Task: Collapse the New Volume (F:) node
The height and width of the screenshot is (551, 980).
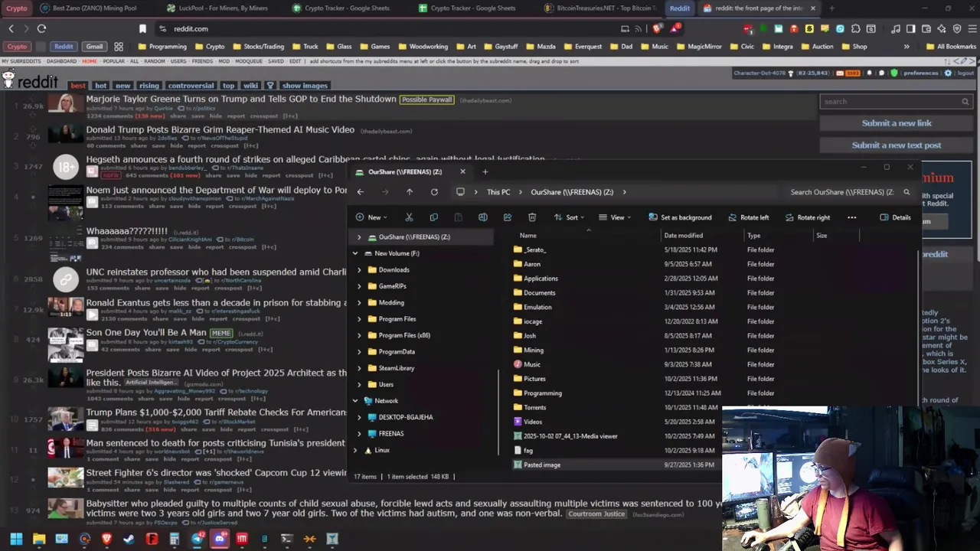Action: (355, 253)
